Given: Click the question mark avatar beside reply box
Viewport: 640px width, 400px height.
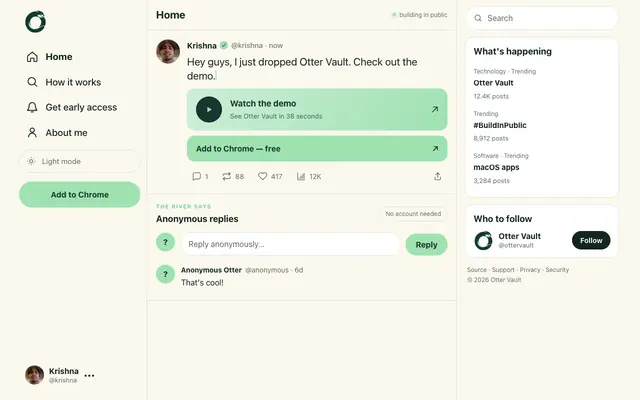Looking at the screenshot, I should point(165,242).
